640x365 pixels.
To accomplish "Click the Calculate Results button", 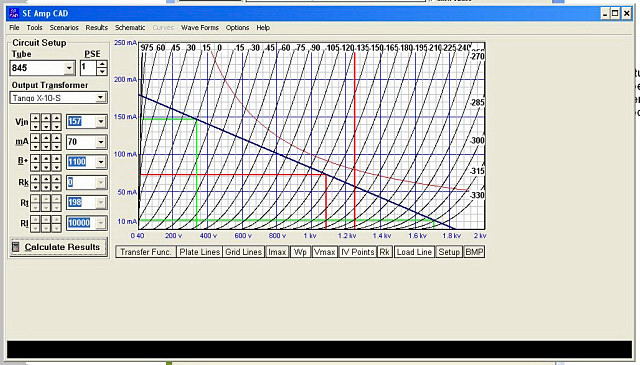I will [x=58, y=247].
